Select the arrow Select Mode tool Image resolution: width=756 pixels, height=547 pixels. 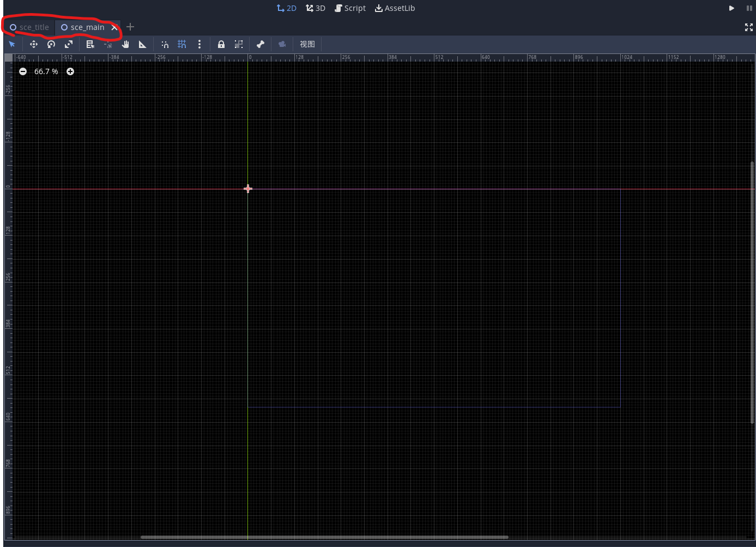pos(11,44)
